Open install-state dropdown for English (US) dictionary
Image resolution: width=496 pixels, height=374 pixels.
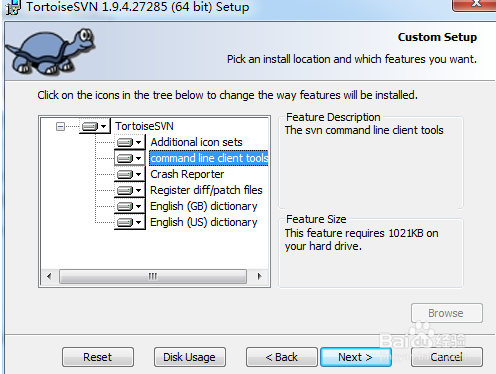point(130,222)
